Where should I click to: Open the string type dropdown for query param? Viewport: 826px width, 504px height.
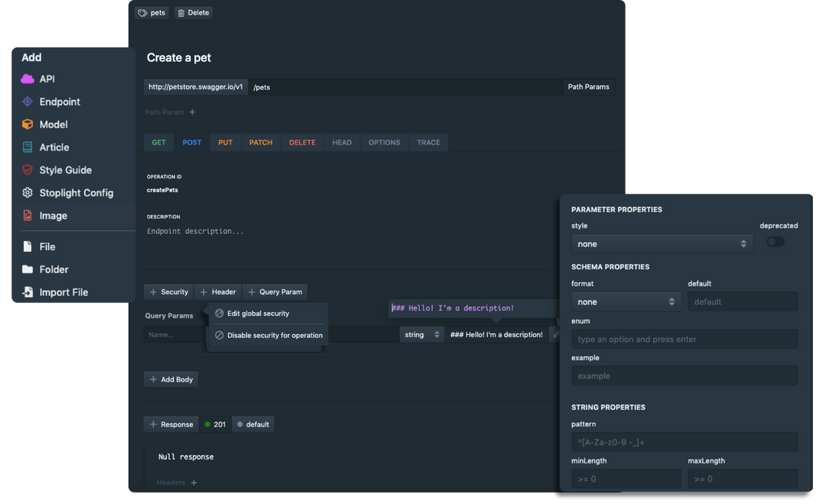[x=421, y=334]
